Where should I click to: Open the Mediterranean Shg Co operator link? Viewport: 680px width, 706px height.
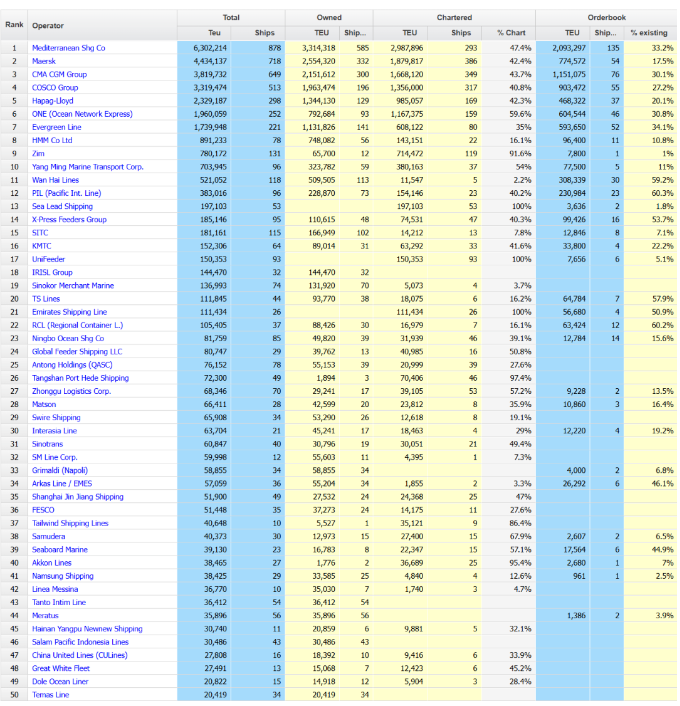pyautogui.click(x=68, y=48)
